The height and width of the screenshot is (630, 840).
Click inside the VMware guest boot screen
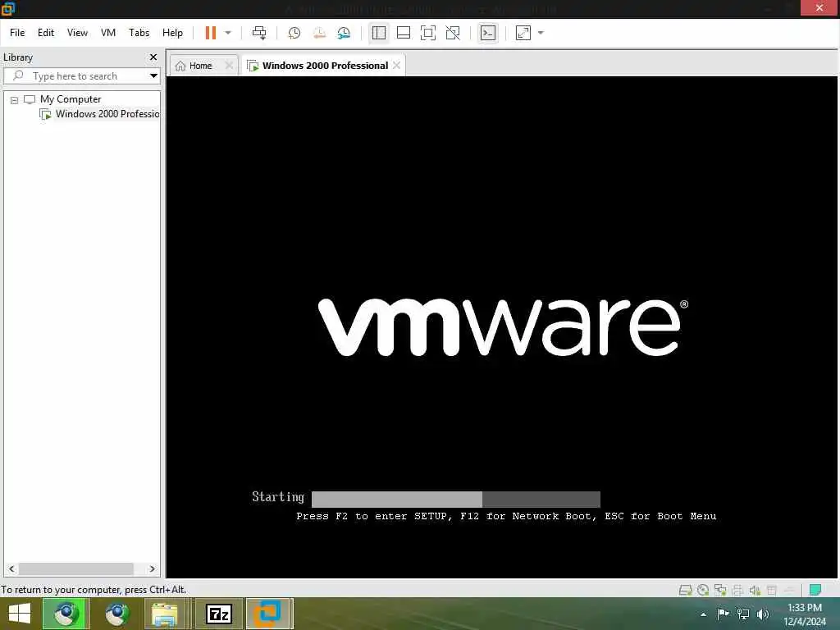pos(502,326)
